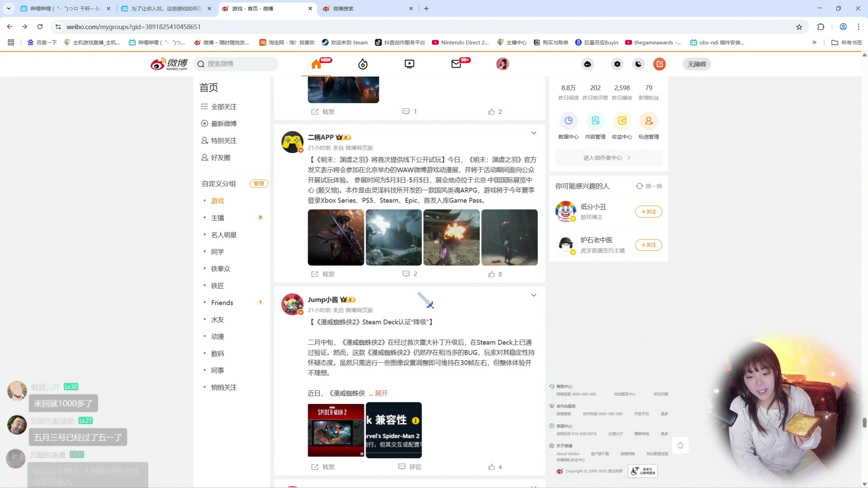Open the 二柄APP profile name
The width and height of the screenshot is (868, 488).
click(x=321, y=137)
